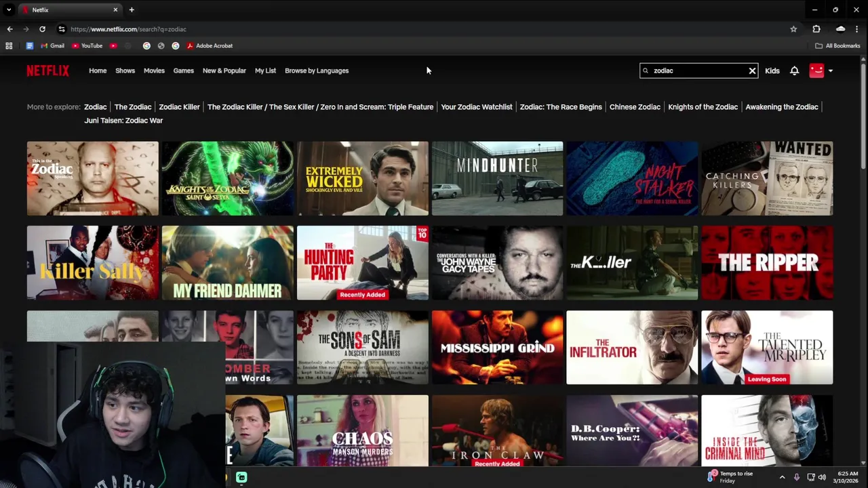
Task: Open Killer Sally thumbnail
Action: (93, 263)
